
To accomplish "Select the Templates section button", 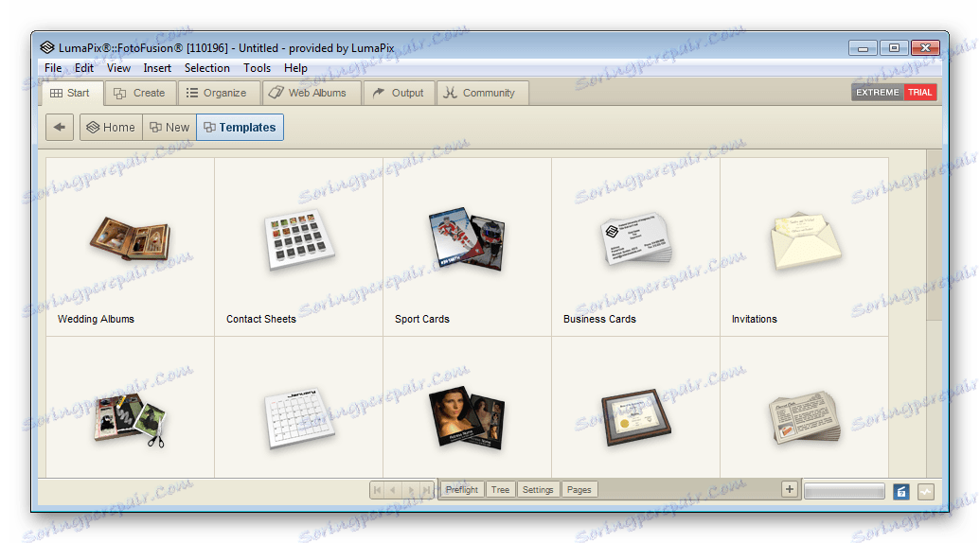I will pyautogui.click(x=240, y=128).
